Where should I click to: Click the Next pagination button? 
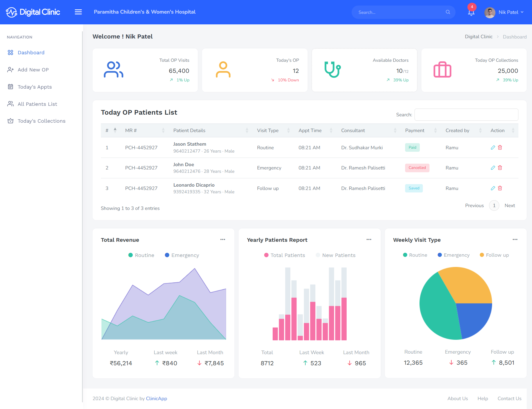point(510,205)
